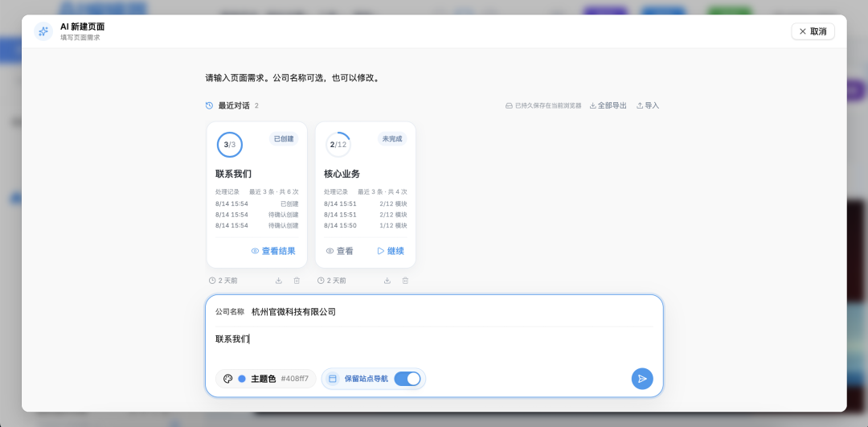
Task: Export all conversations with 全部导出
Action: 608,105
